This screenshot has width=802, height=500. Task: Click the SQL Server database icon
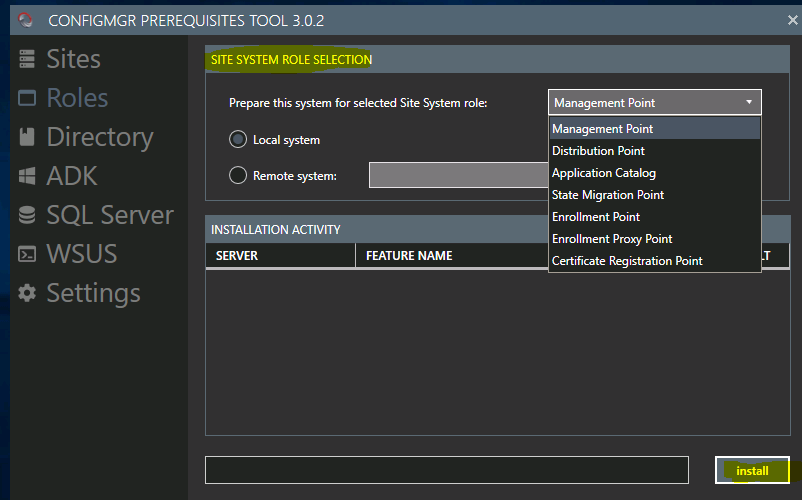click(x=27, y=215)
